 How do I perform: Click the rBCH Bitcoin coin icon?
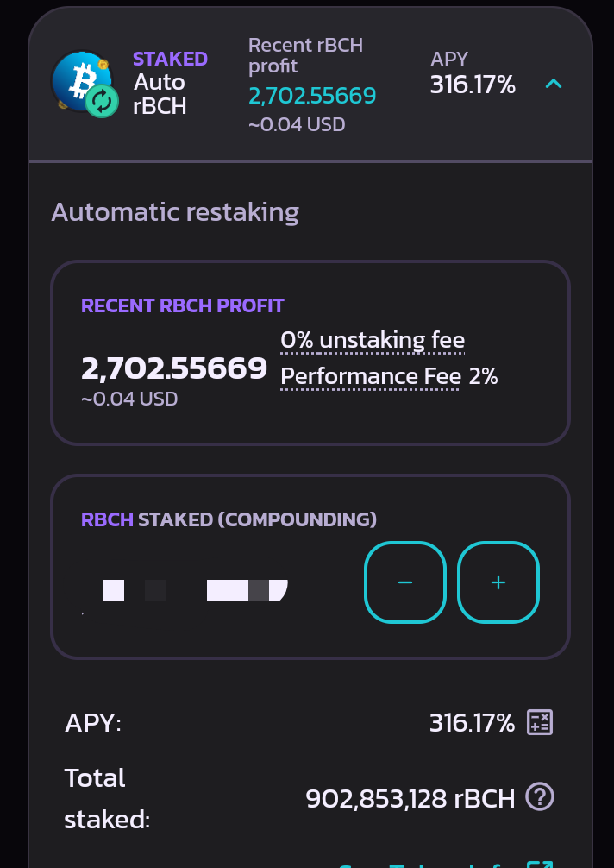(x=81, y=81)
